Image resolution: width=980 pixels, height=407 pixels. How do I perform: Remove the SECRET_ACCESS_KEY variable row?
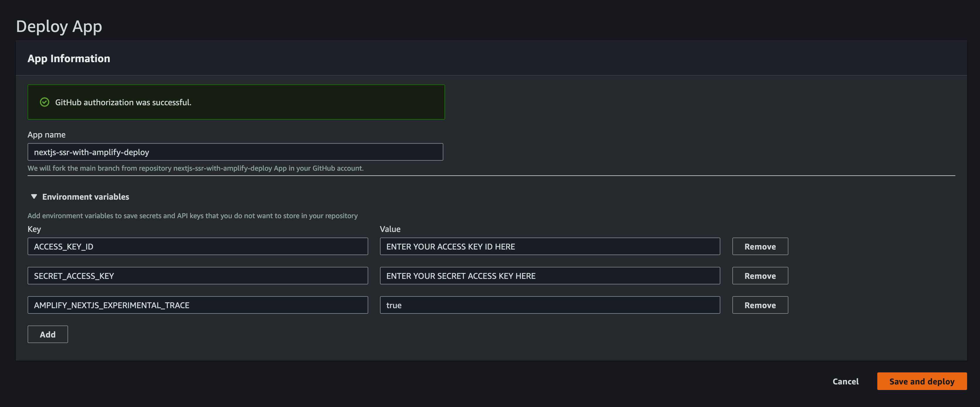[760, 276]
